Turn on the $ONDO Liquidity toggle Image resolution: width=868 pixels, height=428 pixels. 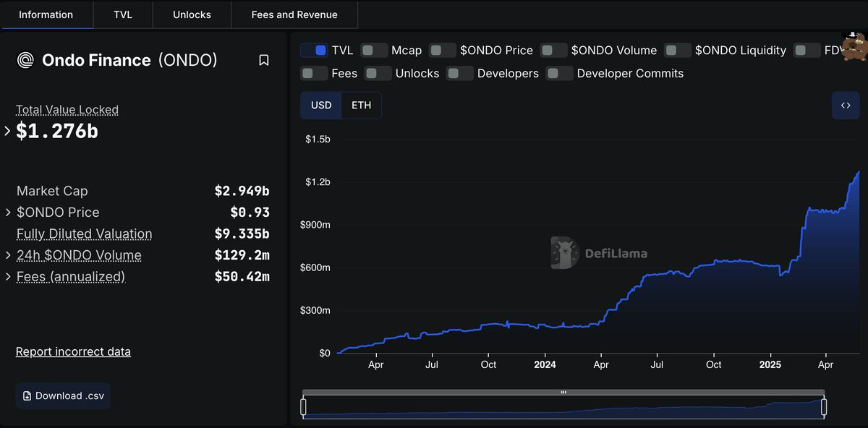(678, 51)
